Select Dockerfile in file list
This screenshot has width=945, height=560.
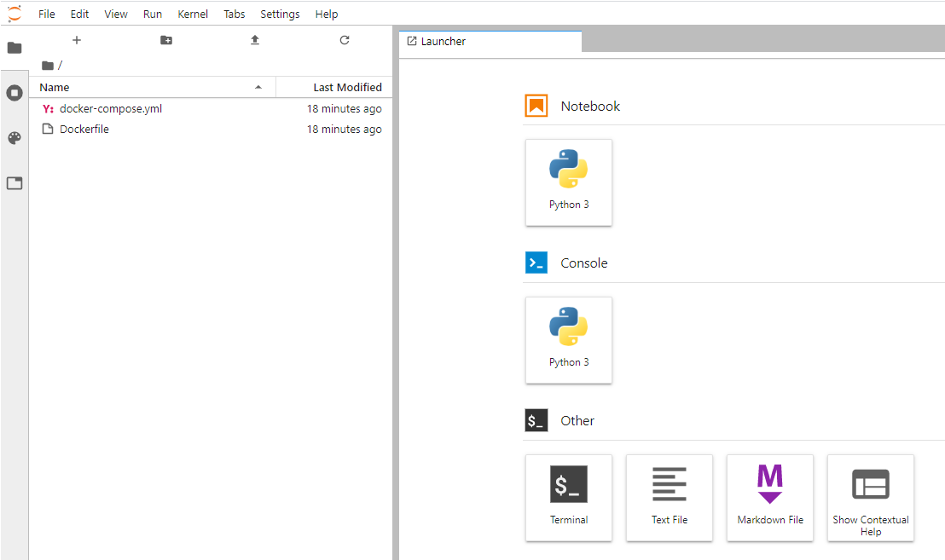pos(211,129)
